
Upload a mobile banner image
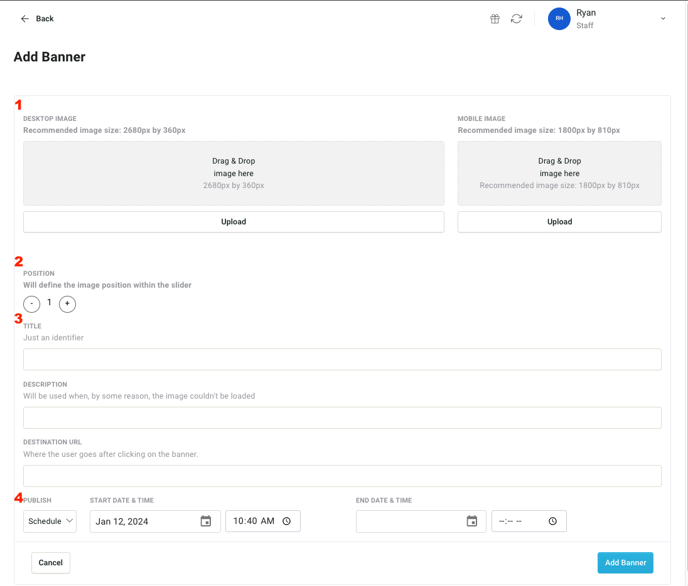[x=559, y=222]
